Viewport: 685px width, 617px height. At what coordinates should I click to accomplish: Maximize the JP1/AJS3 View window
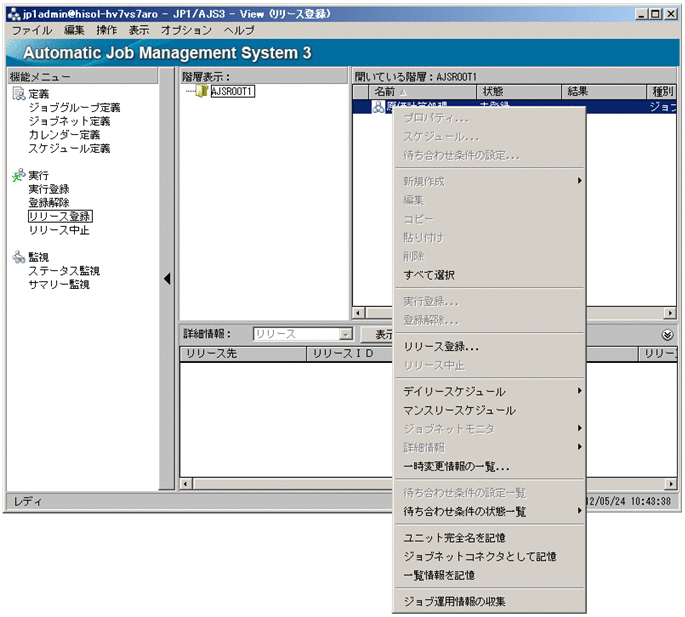pyautogui.click(x=655, y=14)
